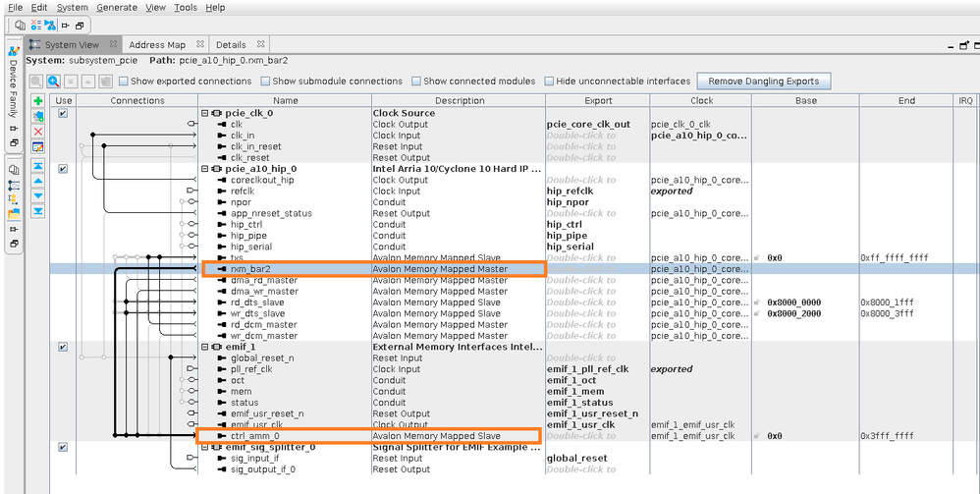
Task: Click the red X remove component icon
Action: (38, 132)
